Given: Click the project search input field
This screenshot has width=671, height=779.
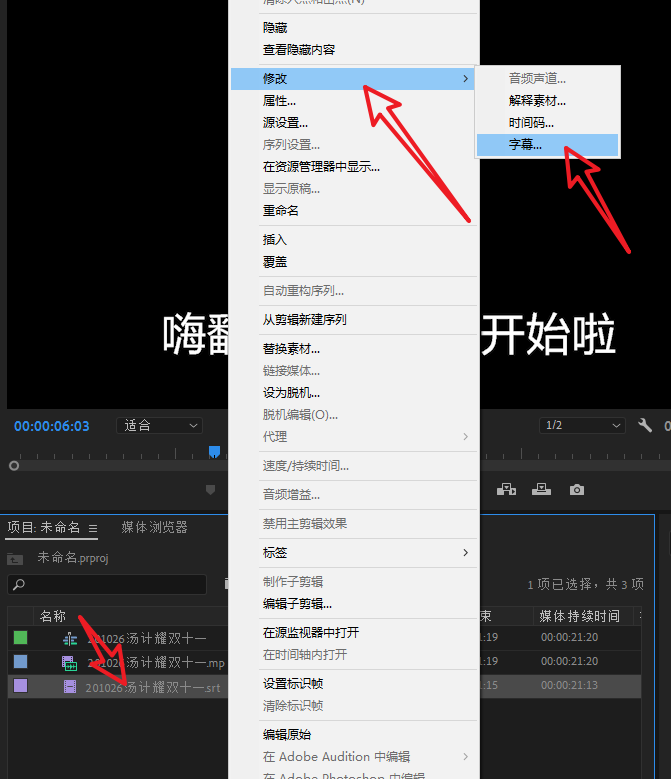Looking at the screenshot, I should click(x=107, y=584).
